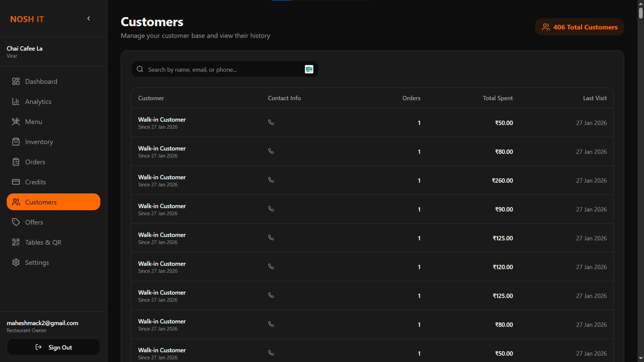This screenshot has height=362, width=644.
Task: Click the Tables & QR grid icon
Action: (x=16, y=242)
